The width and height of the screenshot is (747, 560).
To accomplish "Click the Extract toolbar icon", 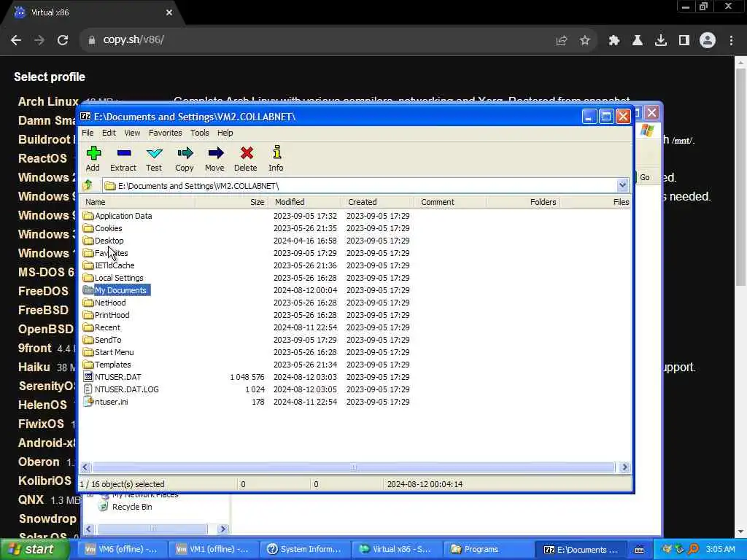I will [x=123, y=158].
